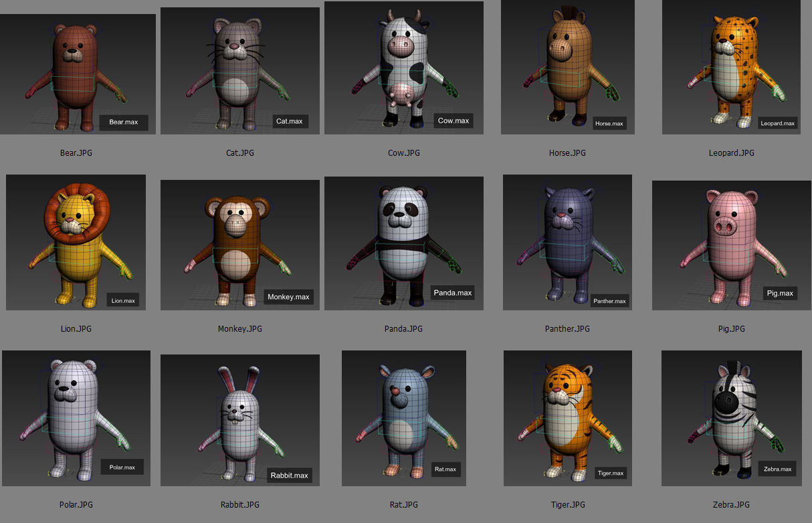This screenshot has width=812, height=523.
Task: Click the Cat.JPG file name
Action: [240, 153]
